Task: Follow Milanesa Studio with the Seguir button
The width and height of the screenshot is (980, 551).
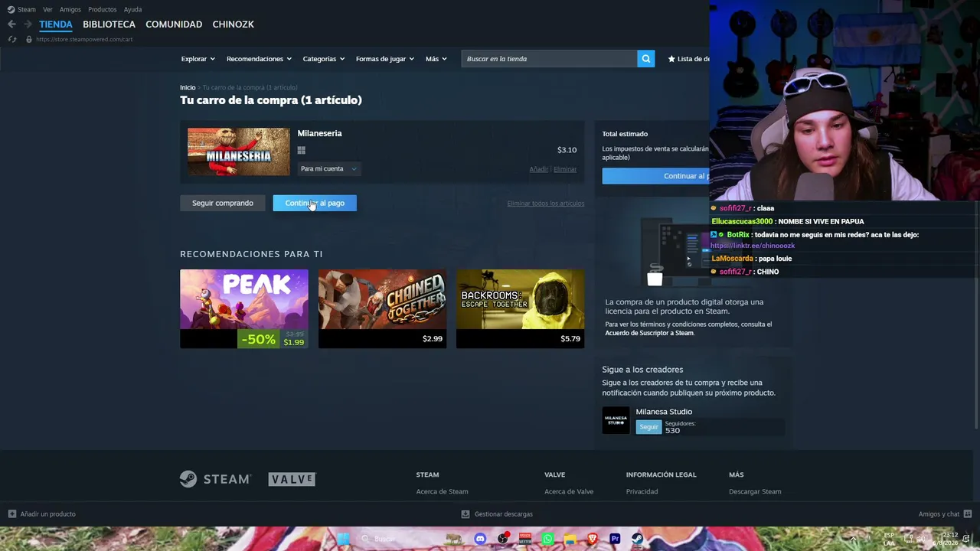Action: coord(648,427)
